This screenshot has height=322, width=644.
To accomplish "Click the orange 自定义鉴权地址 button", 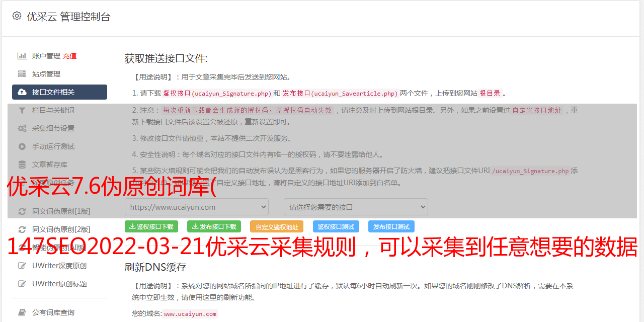I will (x=277, y=226).
